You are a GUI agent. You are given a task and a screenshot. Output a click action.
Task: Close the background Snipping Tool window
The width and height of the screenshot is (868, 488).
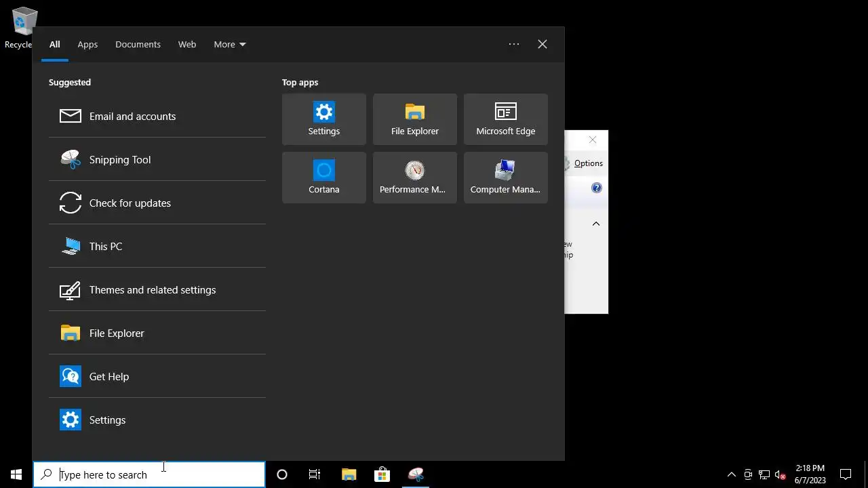tap(593, 140)
